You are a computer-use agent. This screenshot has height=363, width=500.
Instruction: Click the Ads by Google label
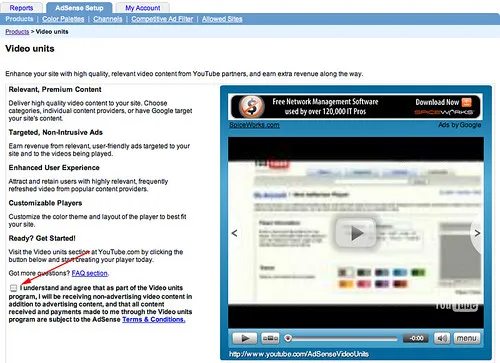[459, 125]
